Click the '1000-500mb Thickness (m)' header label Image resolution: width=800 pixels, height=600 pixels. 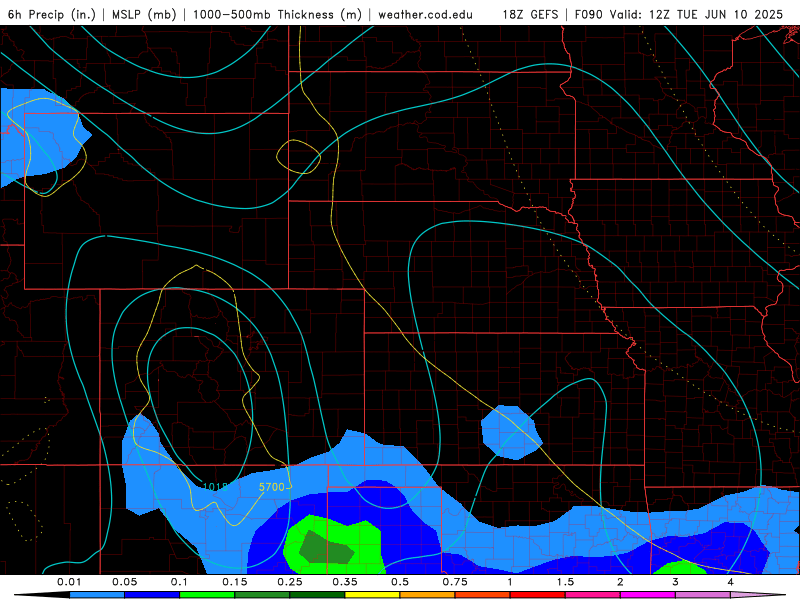pyautogui.click(x=277, y=15)
